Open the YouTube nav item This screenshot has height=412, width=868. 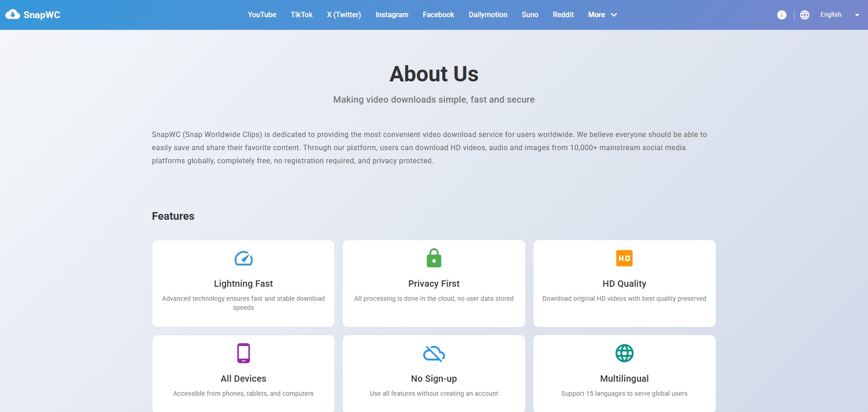[x=262, y=14]
